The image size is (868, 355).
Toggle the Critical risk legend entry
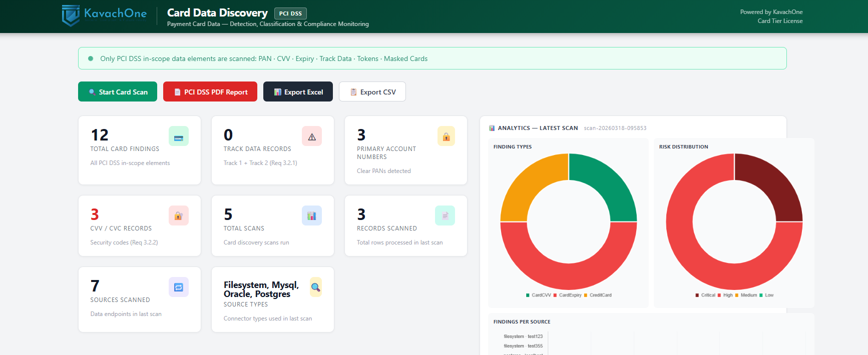tap(705, 295)
